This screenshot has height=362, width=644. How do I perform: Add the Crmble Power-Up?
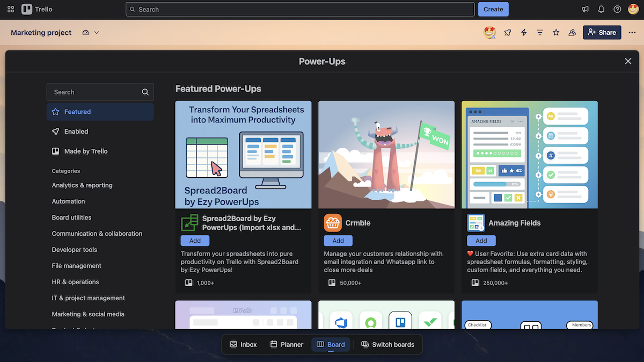[x=338, y=240]
